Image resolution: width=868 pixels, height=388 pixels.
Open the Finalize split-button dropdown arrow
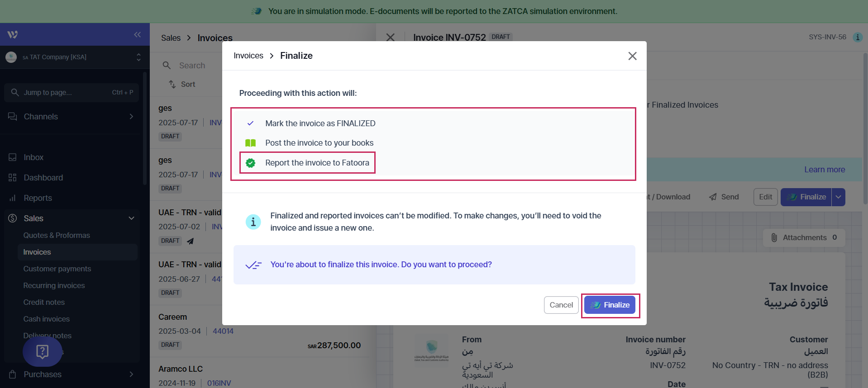pos(838,197)
